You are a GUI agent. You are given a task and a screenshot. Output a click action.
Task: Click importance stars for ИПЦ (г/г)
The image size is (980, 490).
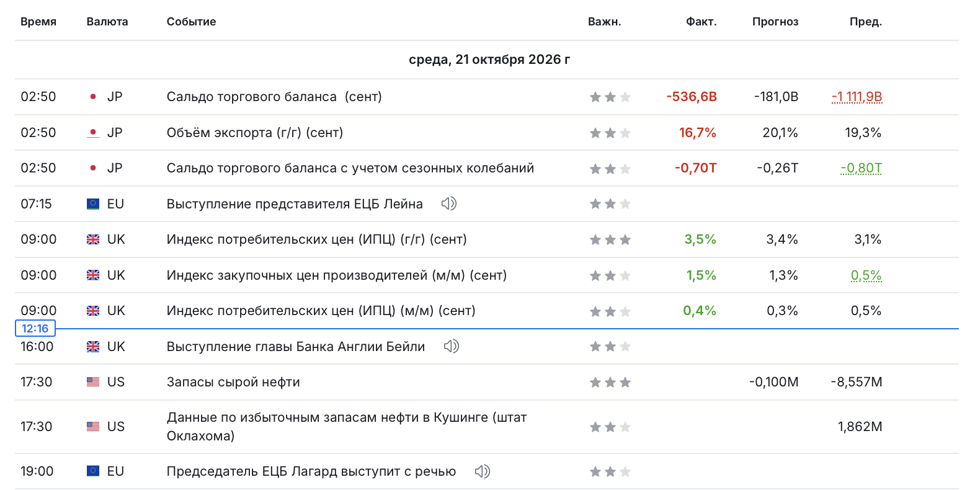click(610, 239)
